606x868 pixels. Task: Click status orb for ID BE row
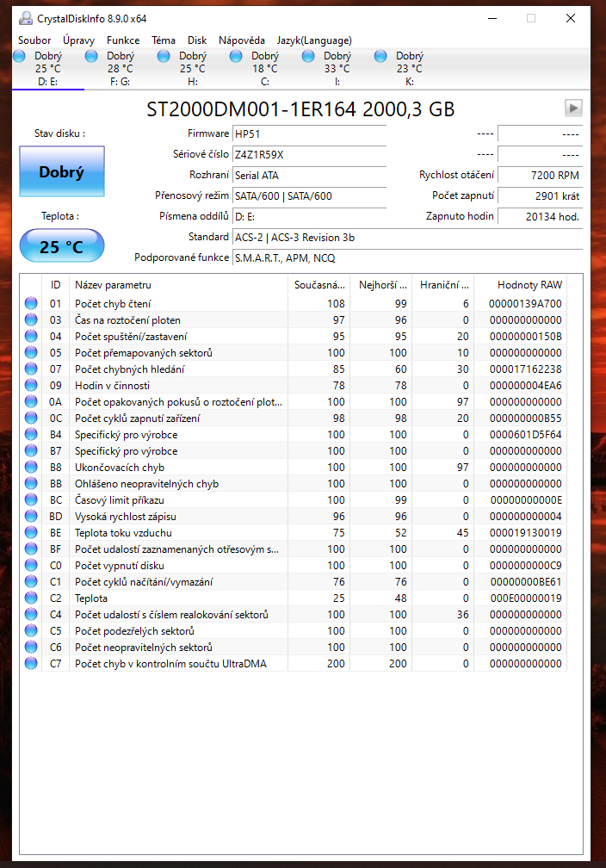31,532
